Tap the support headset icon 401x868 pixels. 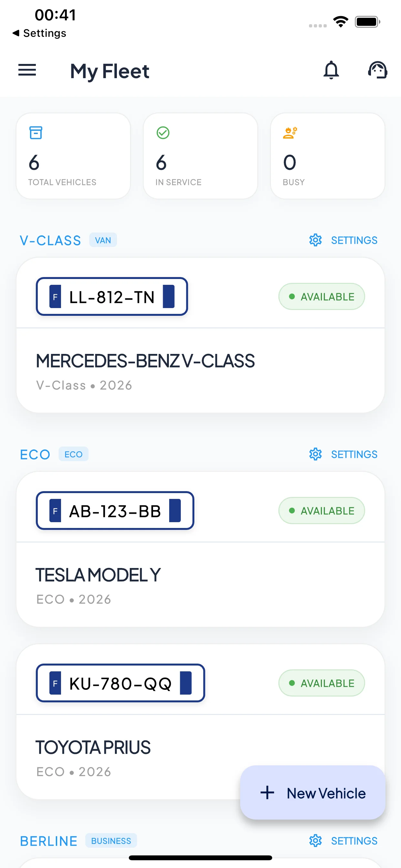[377, 70]
